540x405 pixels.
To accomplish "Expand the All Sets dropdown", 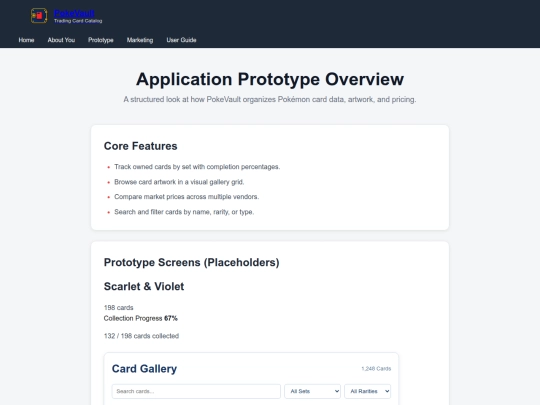I will (x=312, y=391).
